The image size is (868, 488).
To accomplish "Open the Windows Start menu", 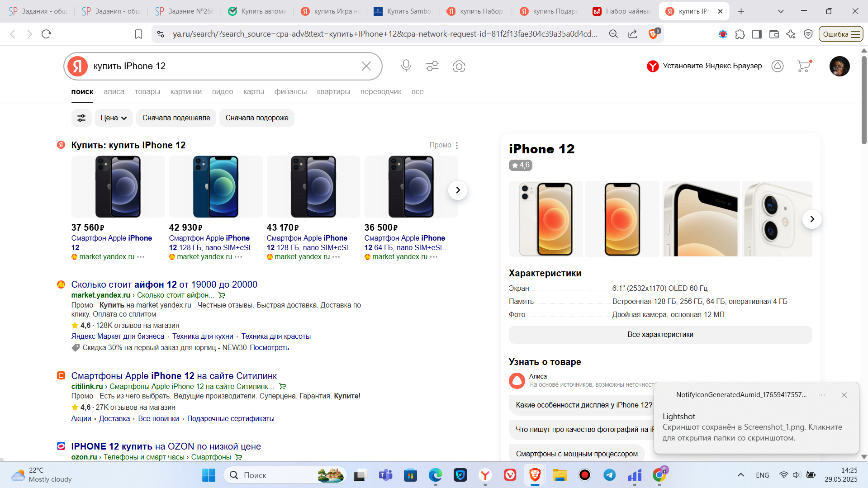I will pos(209,475).
